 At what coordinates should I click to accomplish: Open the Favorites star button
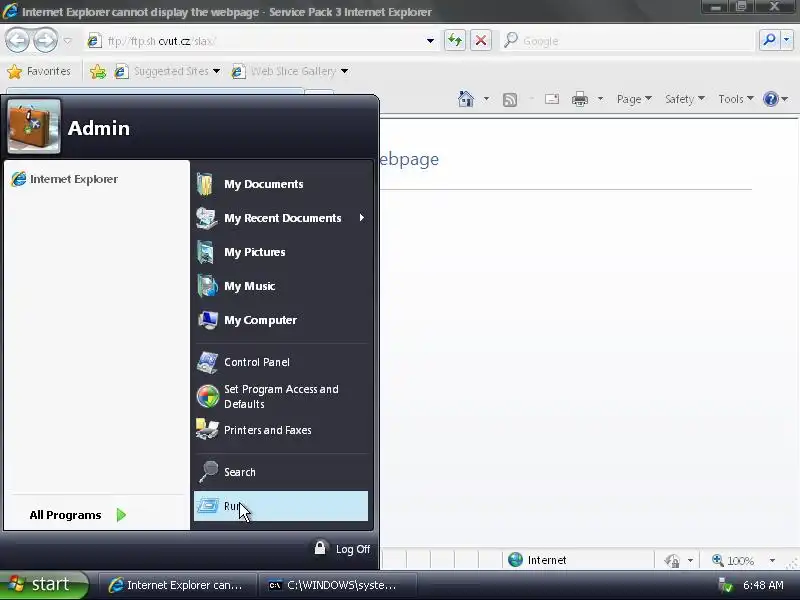coord(39,71)
